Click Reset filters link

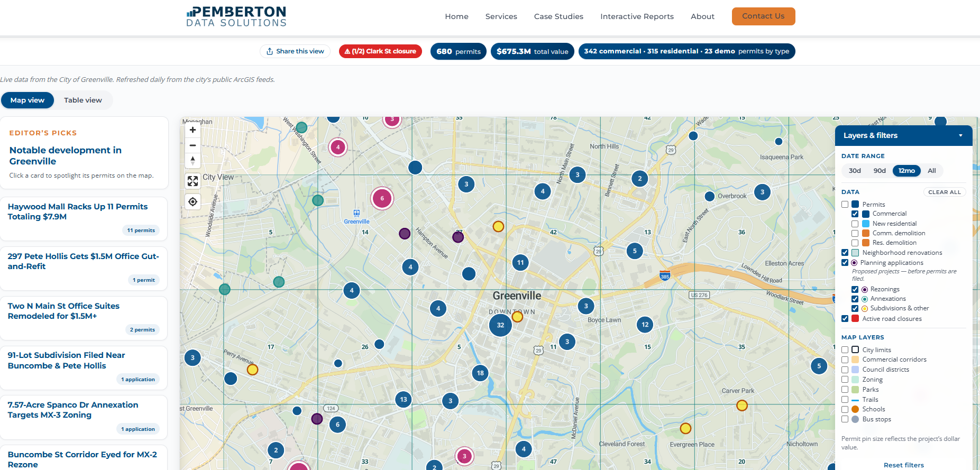pyautogui.click(x=904, y=465)
